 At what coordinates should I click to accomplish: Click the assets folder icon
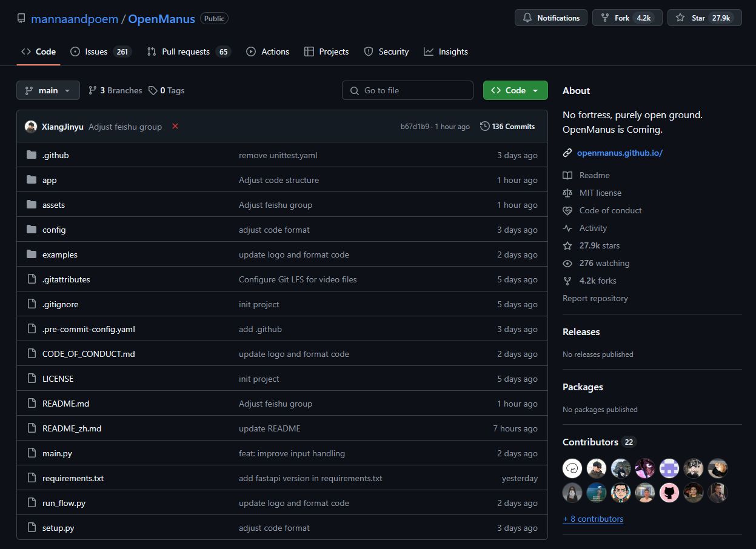32,205
